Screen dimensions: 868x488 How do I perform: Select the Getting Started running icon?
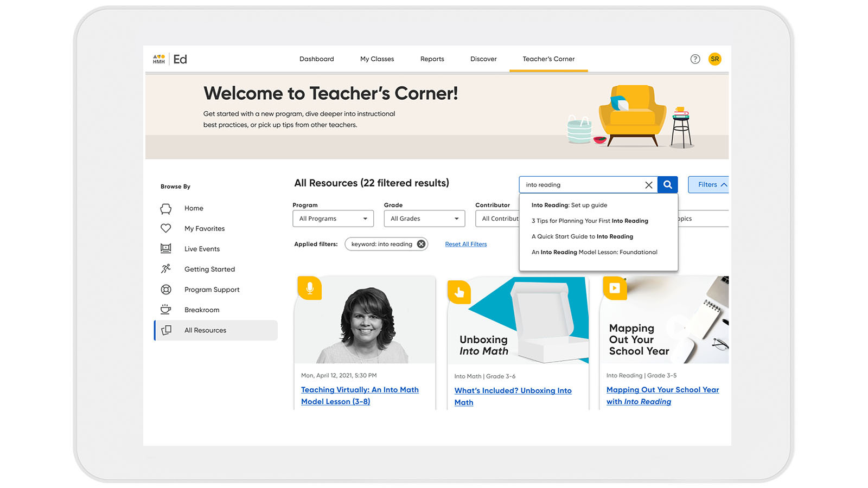pos(165,268)
